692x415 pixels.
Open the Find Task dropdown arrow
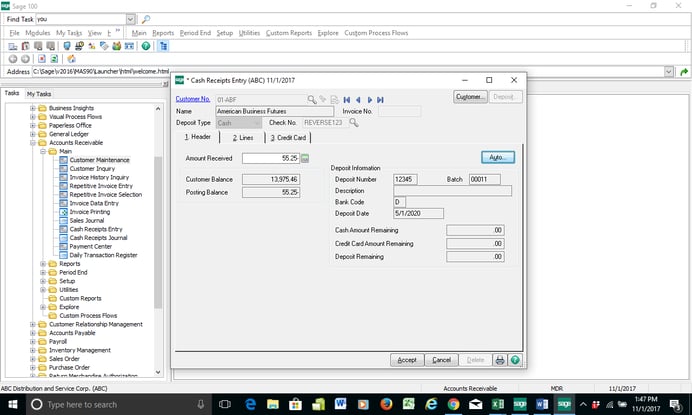point(131,19)
